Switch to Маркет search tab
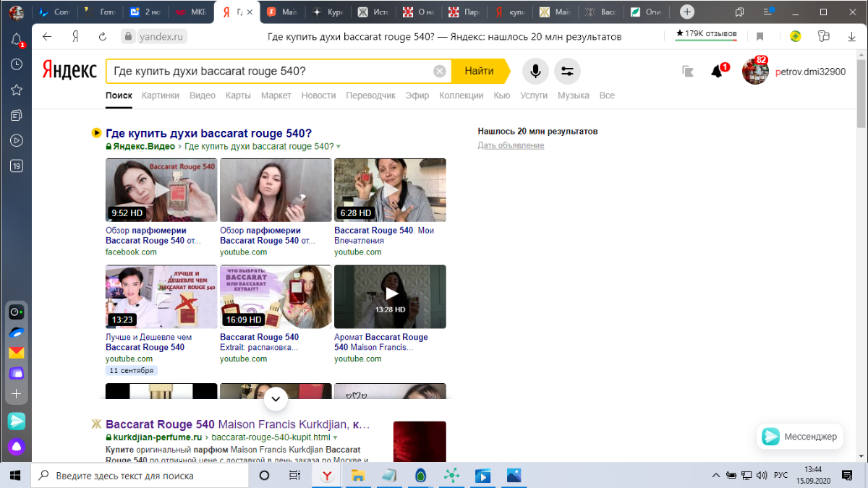This screenshot has height=488, width=868. click(x=276, y=95)
